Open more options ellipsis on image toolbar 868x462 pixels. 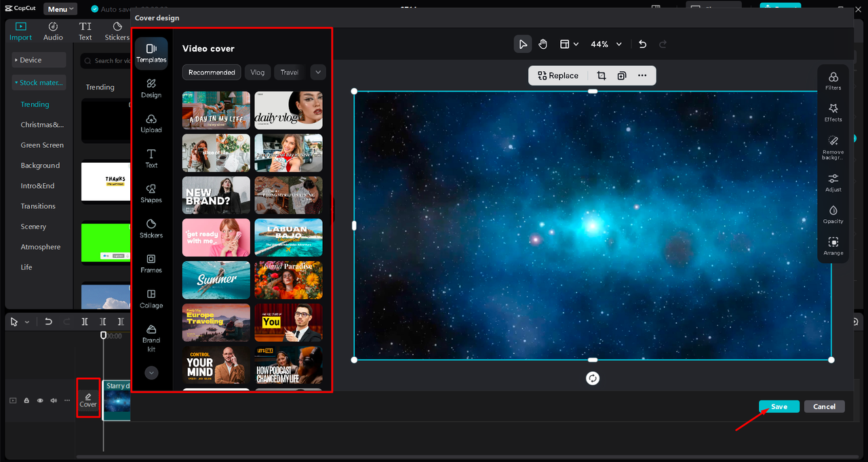(x=642, y=75)
